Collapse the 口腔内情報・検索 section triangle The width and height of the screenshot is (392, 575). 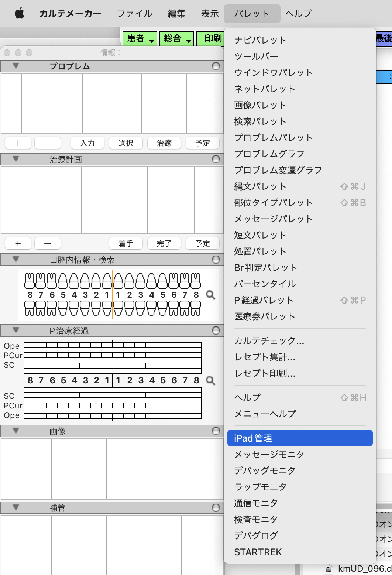16,260
